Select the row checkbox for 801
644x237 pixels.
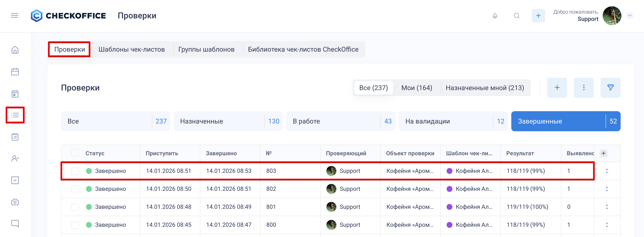tap(75, 207)
